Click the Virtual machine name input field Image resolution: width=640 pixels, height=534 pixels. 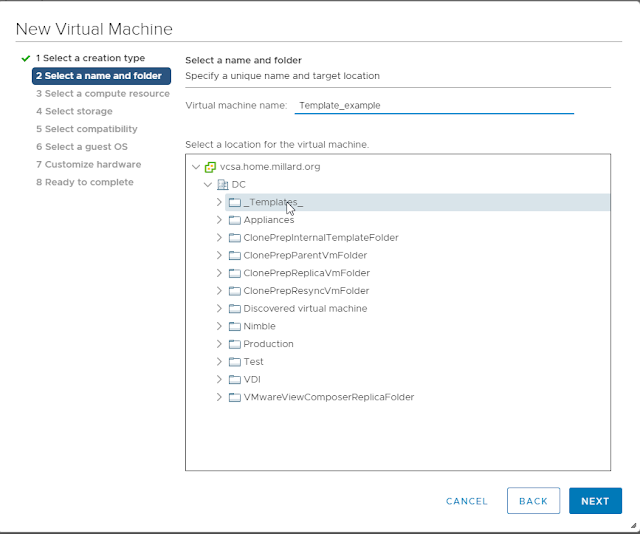coord(432,105)
